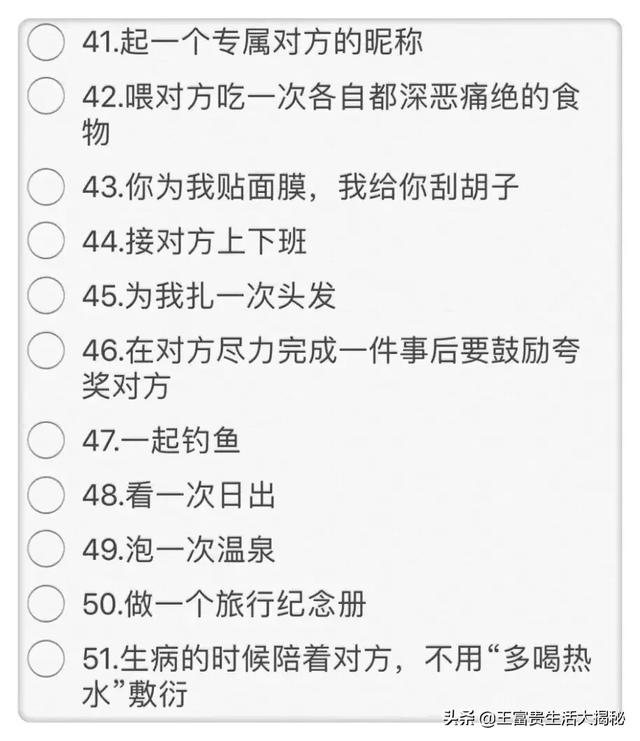Select the text 43.你为我贴面膜，我给你刮胡子
The image size is (640, 741).
[x=301, y=187]
